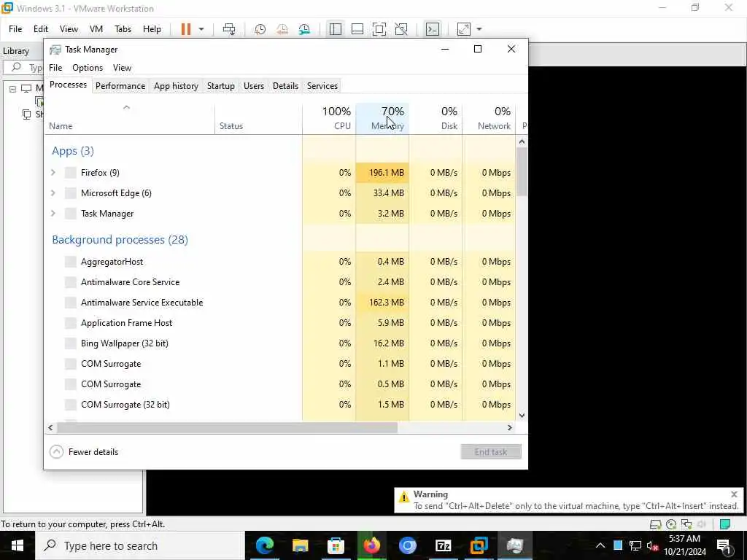
Task: Open the Windows Start button
Action: tap(18, 545)
